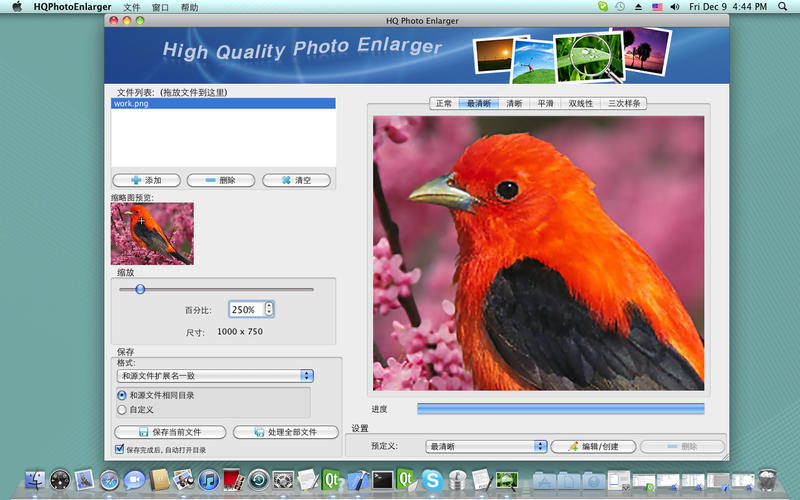Expand the 预定义 preset dropdown

tap(486, 446)
